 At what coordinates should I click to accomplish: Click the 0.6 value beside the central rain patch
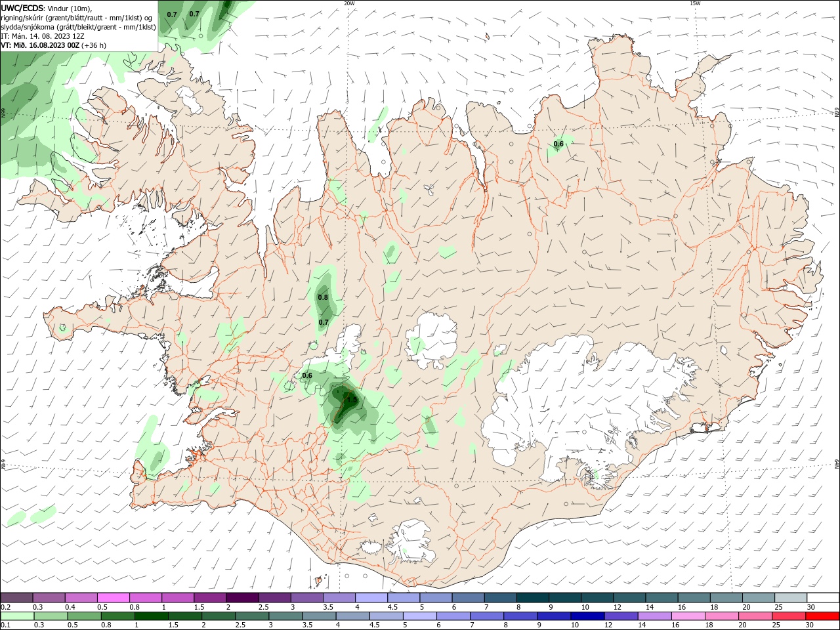(x=307, y=375)
